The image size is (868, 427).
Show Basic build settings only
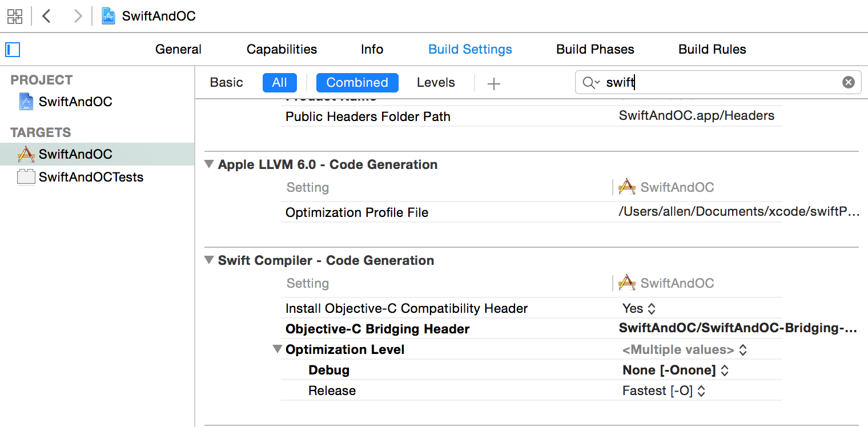[226, 83]
